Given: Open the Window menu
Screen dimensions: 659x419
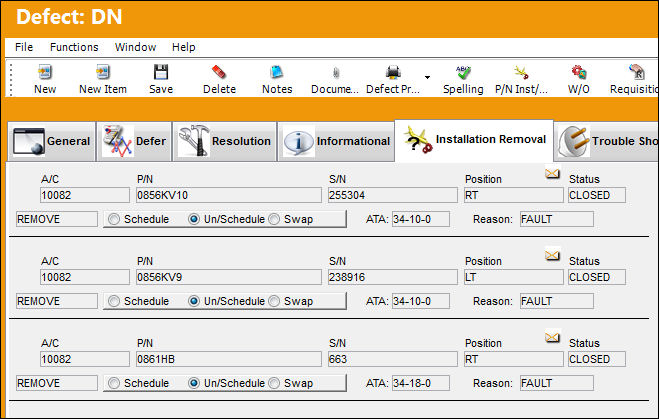Looking at the screenshot, I should [x=135, y=47].
